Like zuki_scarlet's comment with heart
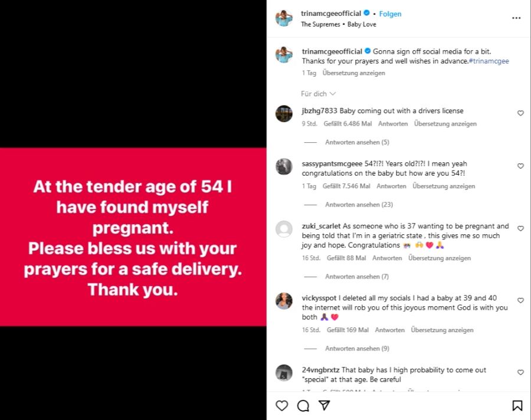531x420 pixels. [520, 229]
